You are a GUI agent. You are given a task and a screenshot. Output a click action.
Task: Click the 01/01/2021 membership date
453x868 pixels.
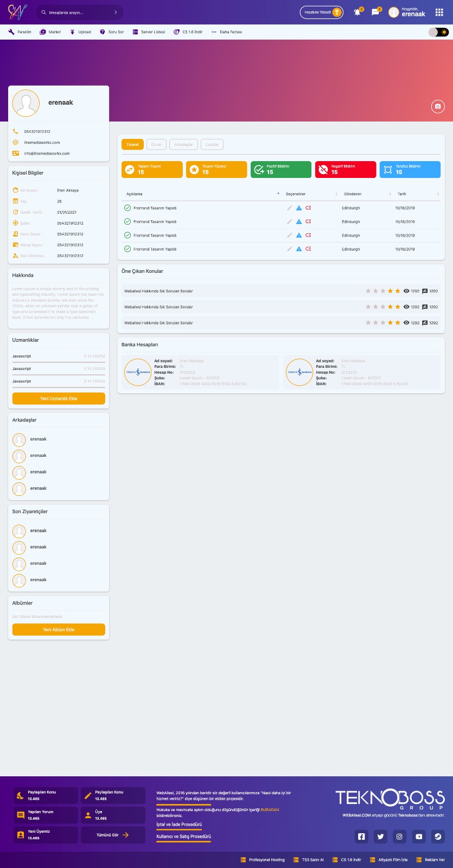(67, 212)
